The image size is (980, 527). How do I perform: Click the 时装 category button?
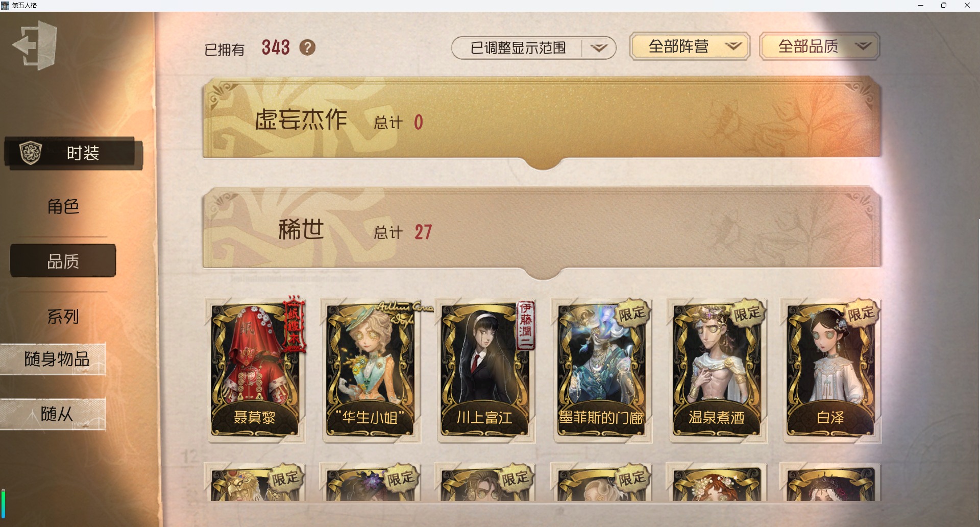coord(73,153)
